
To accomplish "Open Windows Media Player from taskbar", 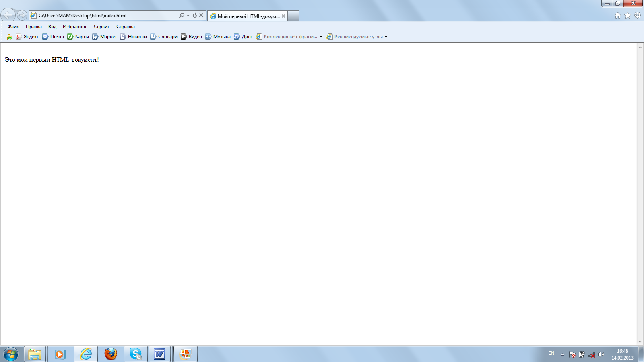I will [60, 354].
